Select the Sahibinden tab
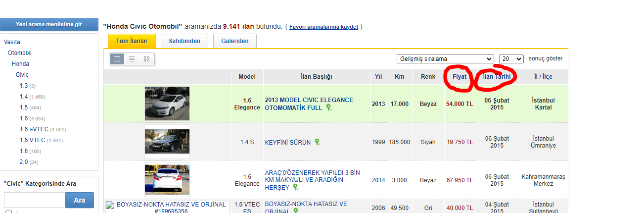Viewport: 644px width, 213px height. point(184,41)
